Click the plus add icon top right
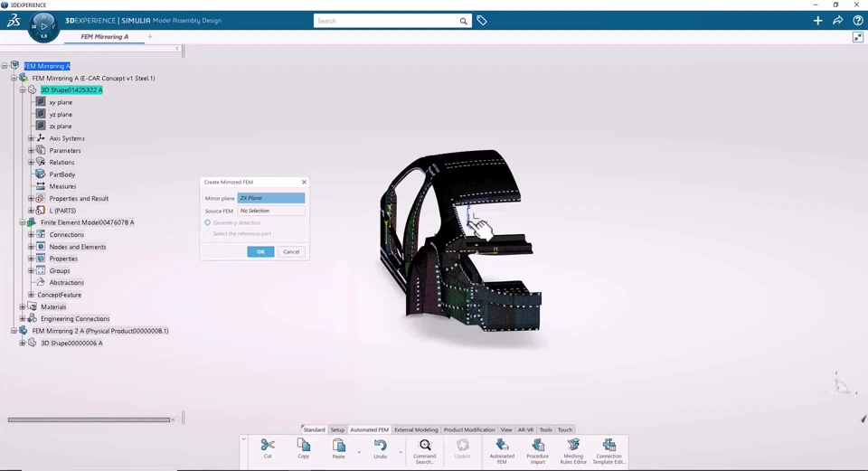The height and width of the screenshot is (471, 868). coord(817,21)
